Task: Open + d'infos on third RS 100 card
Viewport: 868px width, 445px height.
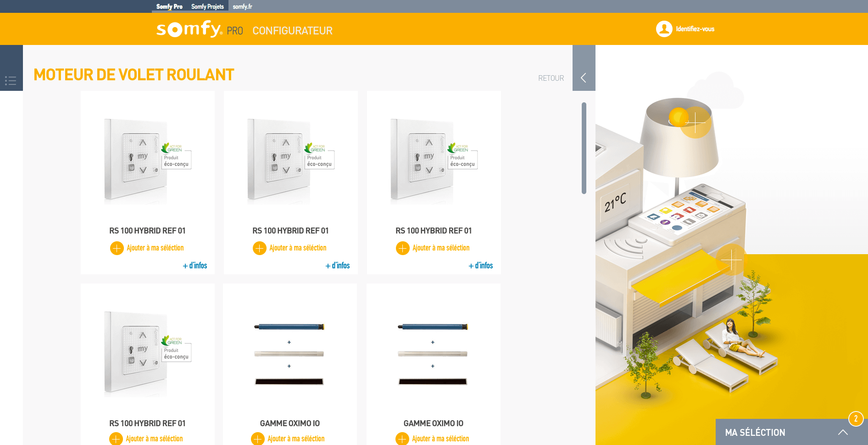Action: click(x=481, y=266)
